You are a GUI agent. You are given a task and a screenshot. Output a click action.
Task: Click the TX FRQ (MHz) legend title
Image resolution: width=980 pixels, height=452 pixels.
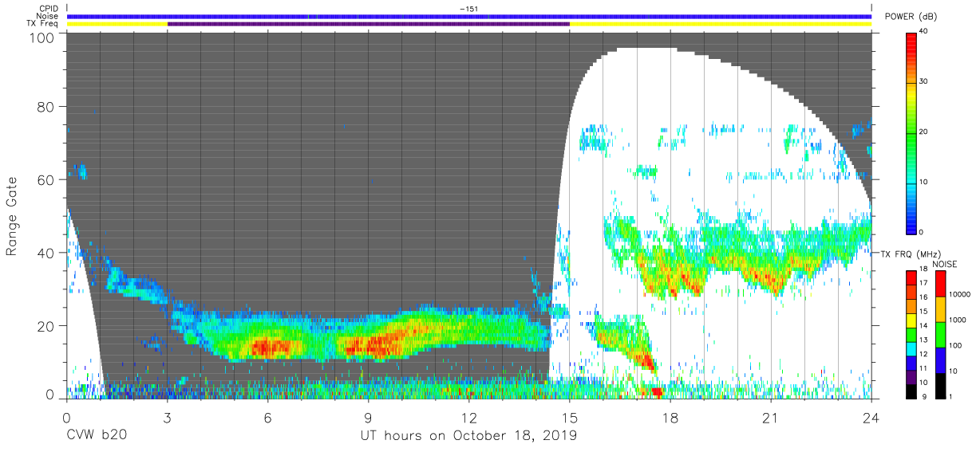(x=911, y=254)
